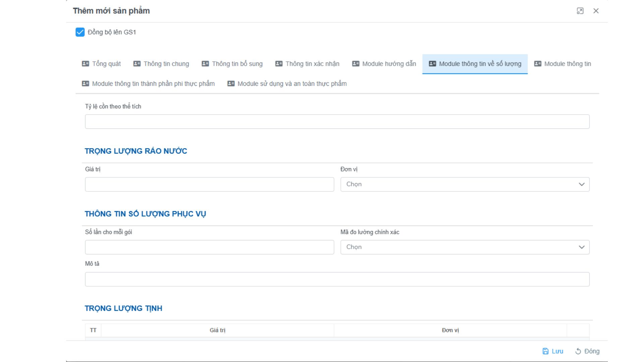
Task: Select the partially visible Module thông tin tab
Action: [x=567, y=64]
